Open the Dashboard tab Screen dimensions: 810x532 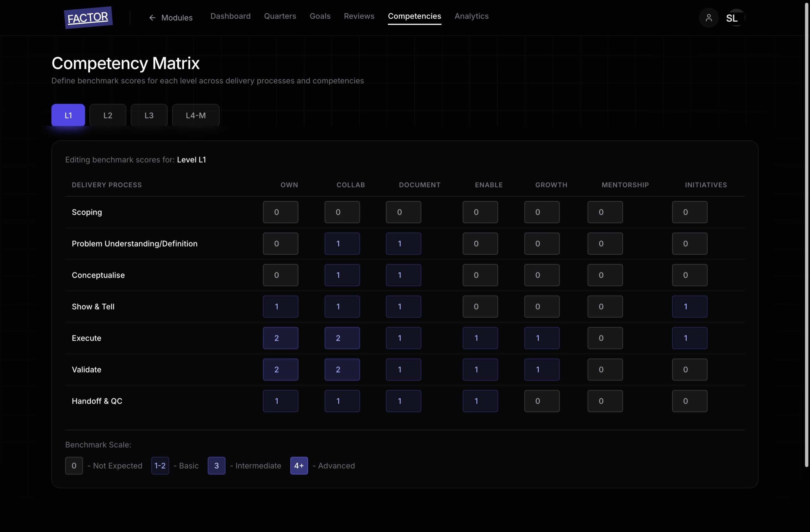tap(230, 16)
